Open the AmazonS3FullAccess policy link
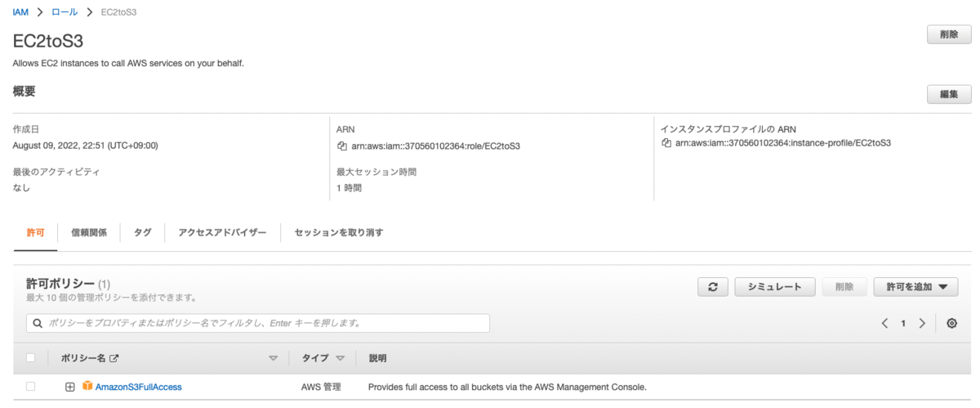 point(139,387)
